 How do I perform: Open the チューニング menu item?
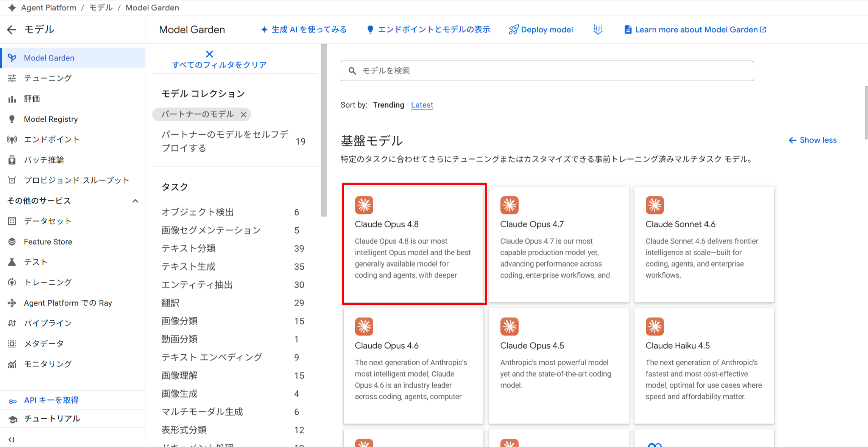pyautogui.click(x=73, y=78)
